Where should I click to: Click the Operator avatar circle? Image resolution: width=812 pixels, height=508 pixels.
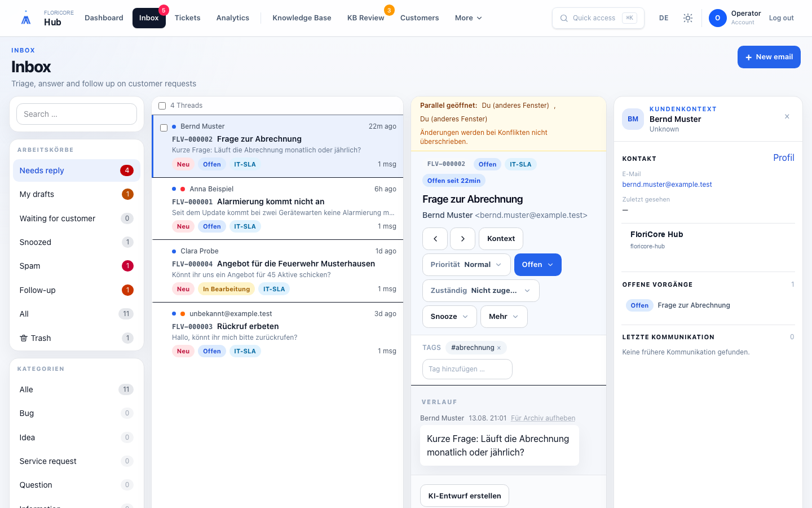pos(717,18)
